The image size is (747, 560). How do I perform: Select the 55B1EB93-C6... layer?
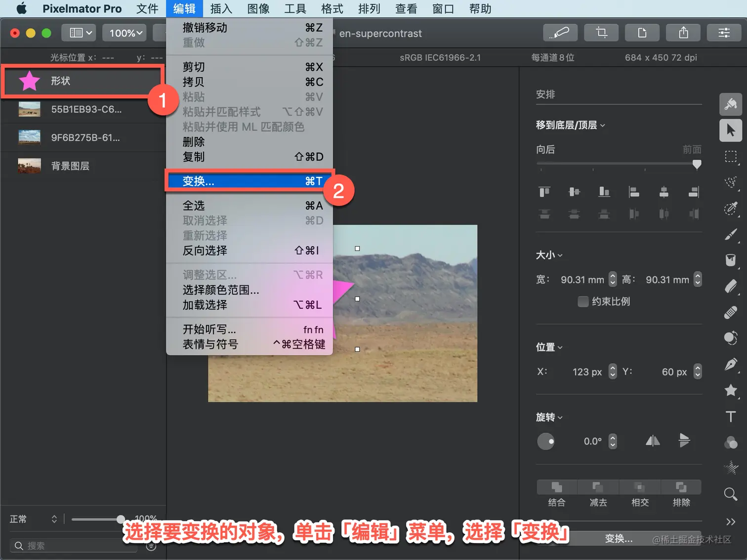point(83,109)
